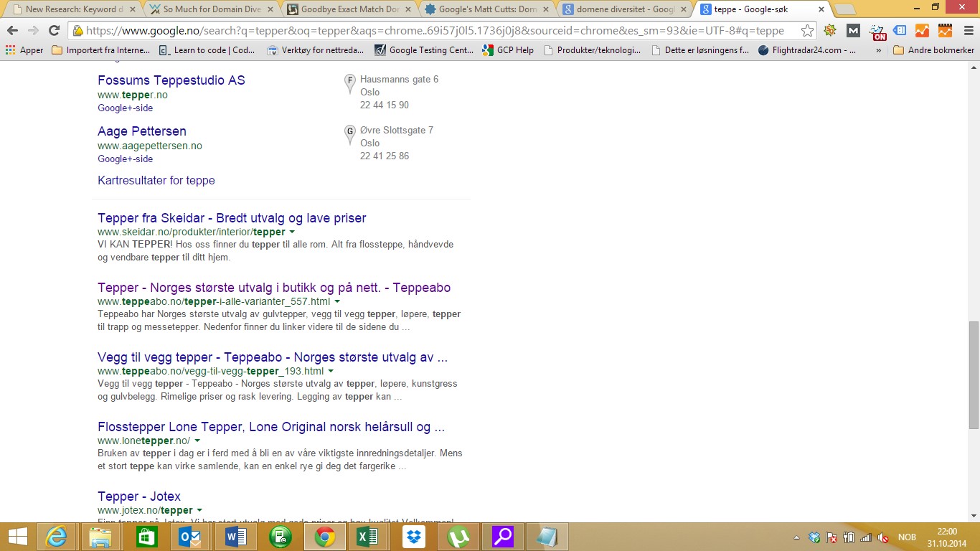980x551 pixels.
Task: Click NOB keyboard language indicator
Action: click(907, 537)
